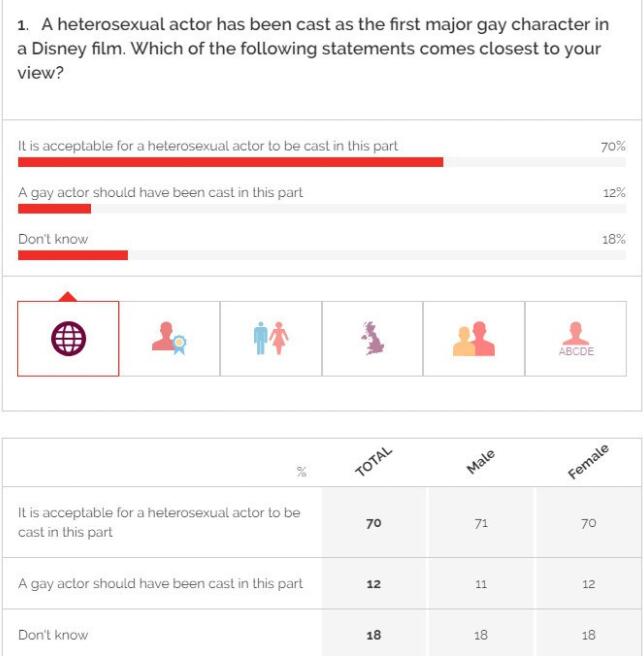
Task: Select the TOTAL column header
Action: pos(374,463)
